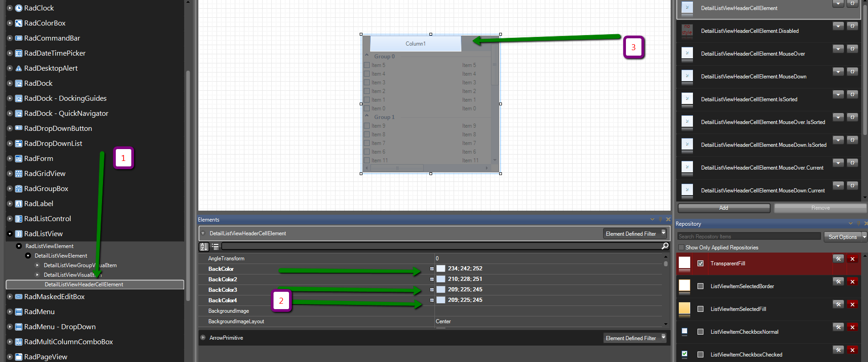The width and height of the screenshot is (868, 362).
Task: Pin the Repository panel
Action: (858, 223)
